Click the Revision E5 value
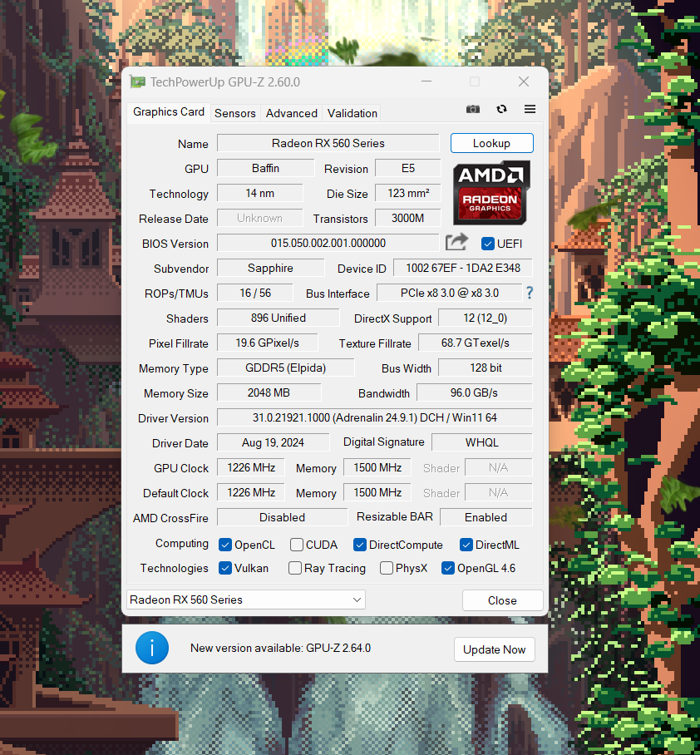 407,168
